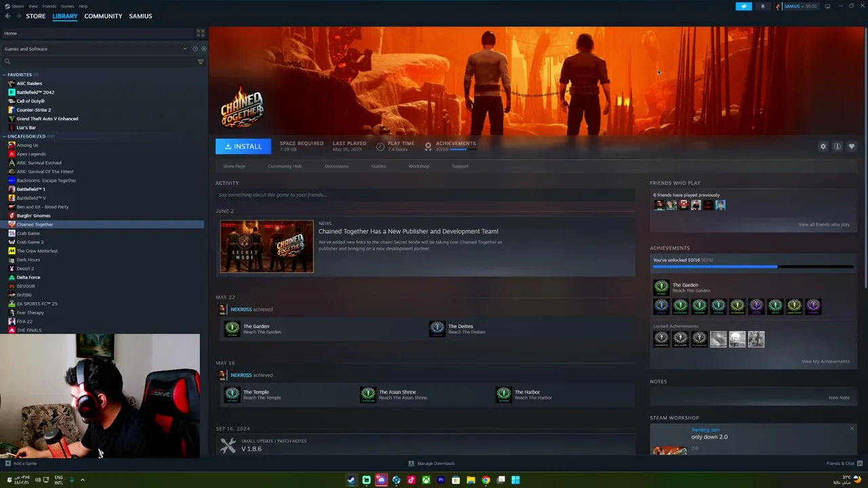This screenshot has width=868, height=488.
Task: Click the Windows Start button
Action: click(515, 480)
